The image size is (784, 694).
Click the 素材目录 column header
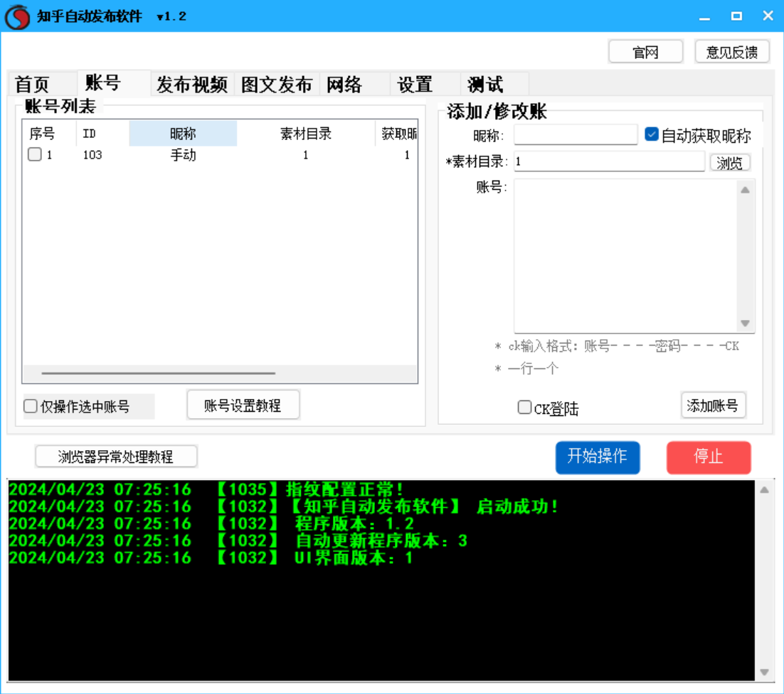click(x=305, y=134)
